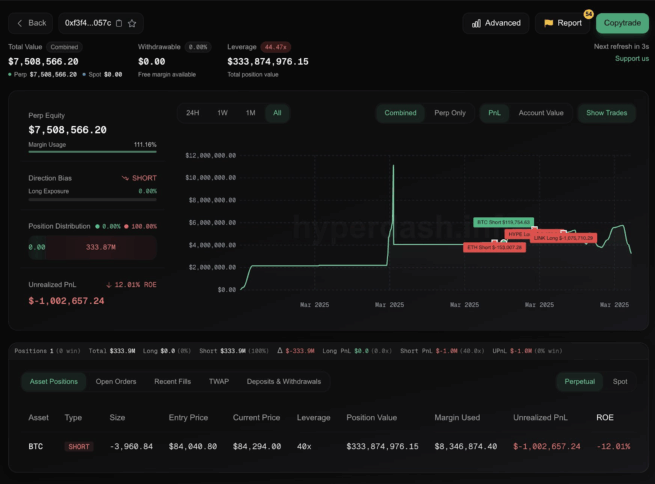The image size is (655, 484).
Task: Click the Unrealized PnL value $-1,002,657.24 in panel
Action: coord(66,301)
